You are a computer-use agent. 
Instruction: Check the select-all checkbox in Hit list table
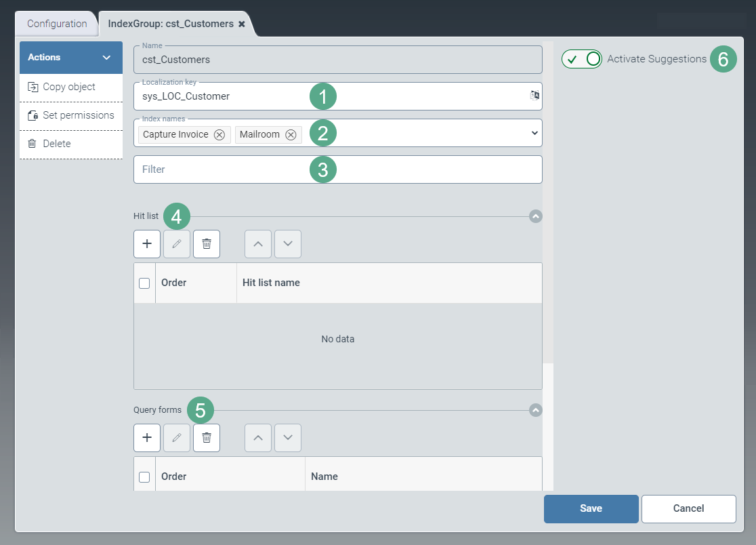pyautogui.click(x=144, y=283)
